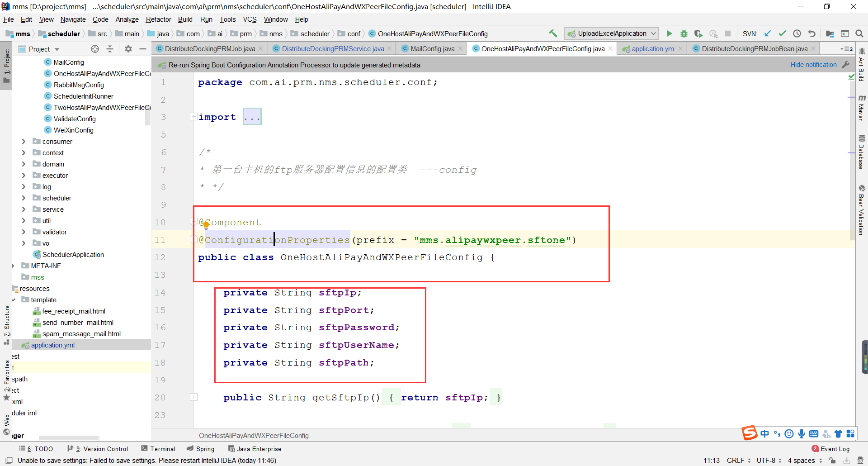Viewport: 868px width, 466px height.
Task: Show SVN history clock icon
Action: [797, 33]
